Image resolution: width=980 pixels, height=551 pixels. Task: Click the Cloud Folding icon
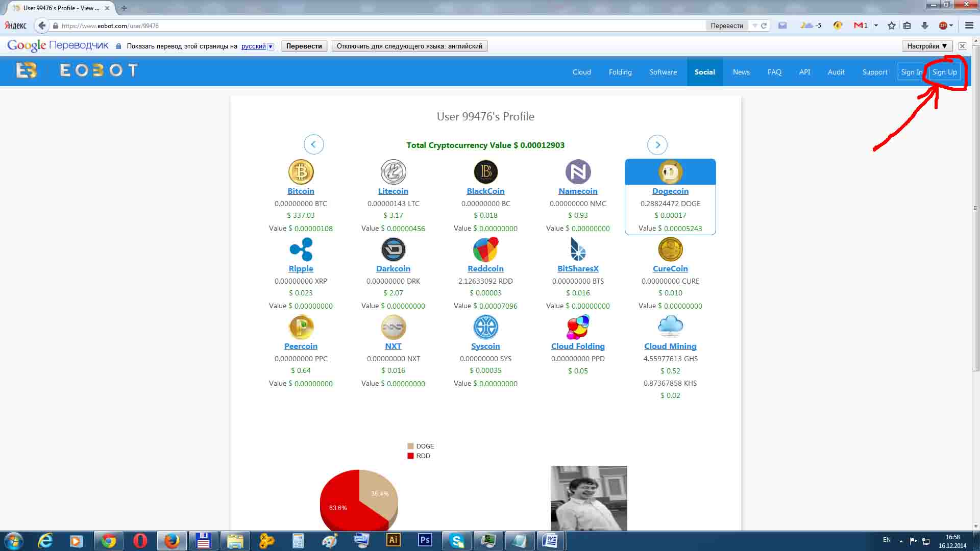[x=578, y=327]
